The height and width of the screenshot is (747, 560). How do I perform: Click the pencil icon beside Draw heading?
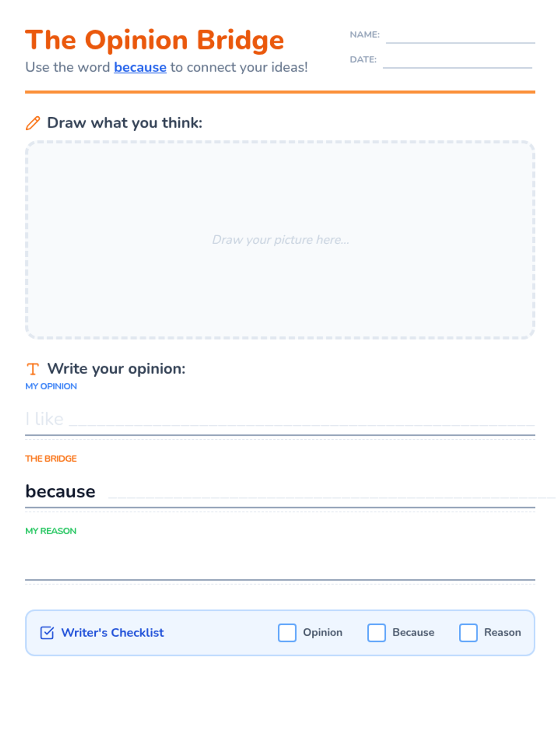[33, 123]
